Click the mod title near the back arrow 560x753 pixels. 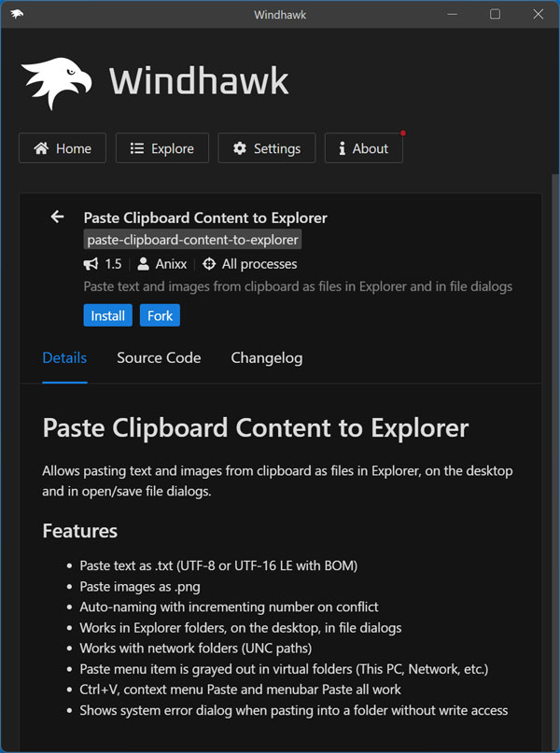[x=205, y=218]
